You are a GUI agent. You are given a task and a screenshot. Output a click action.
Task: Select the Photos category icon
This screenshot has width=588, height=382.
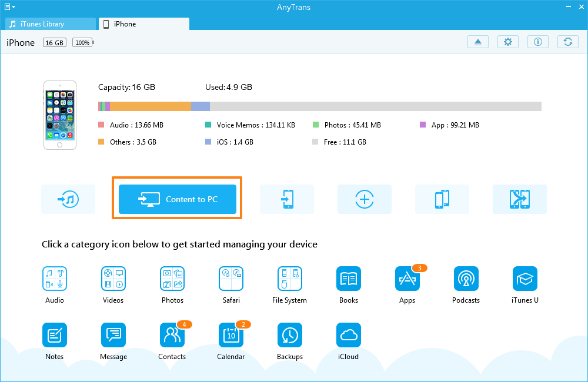(172, 279)
